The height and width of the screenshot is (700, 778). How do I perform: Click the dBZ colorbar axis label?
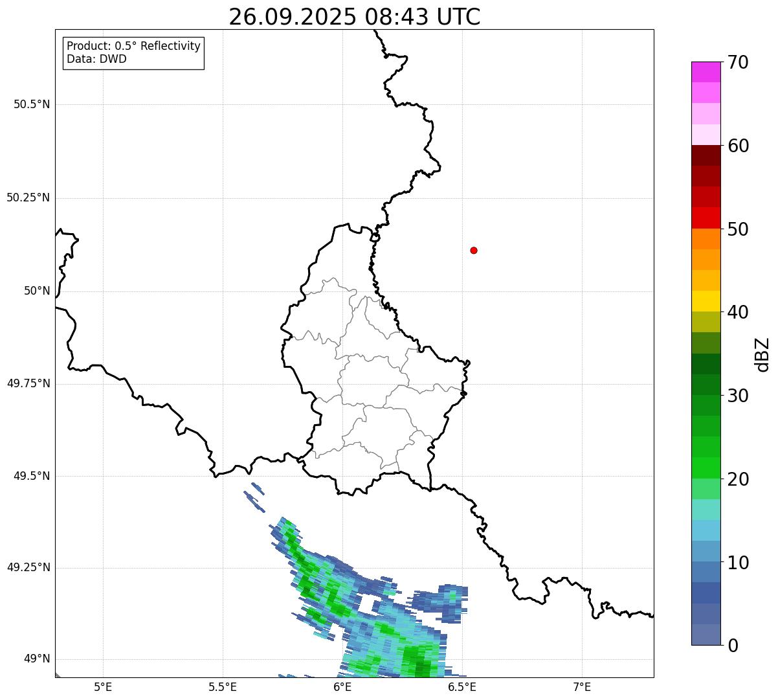[x=762, y=354]
